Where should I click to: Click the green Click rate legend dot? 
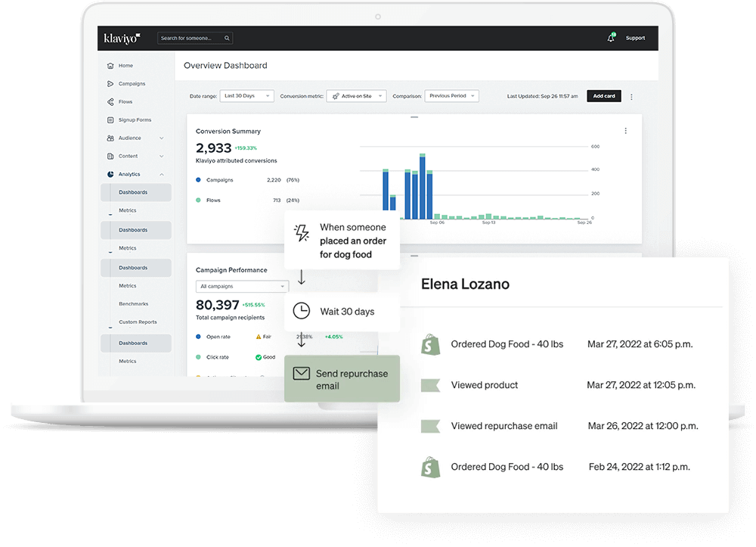198,357
